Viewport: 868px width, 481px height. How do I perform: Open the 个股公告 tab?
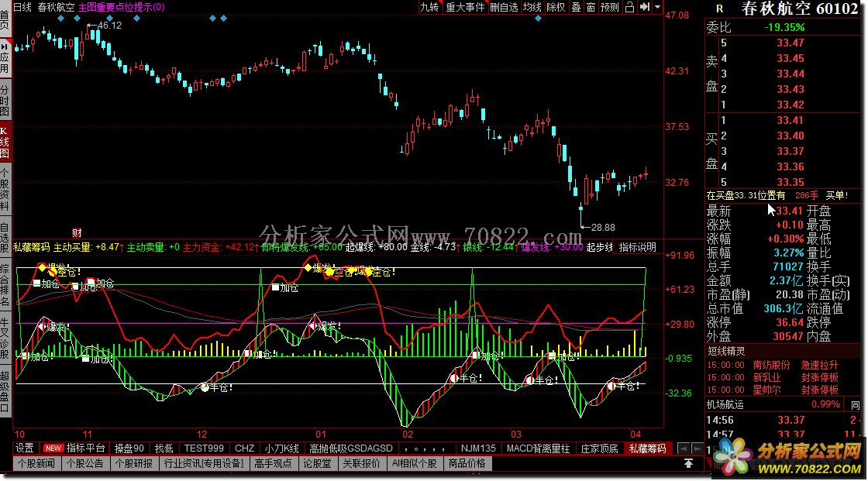84,463
